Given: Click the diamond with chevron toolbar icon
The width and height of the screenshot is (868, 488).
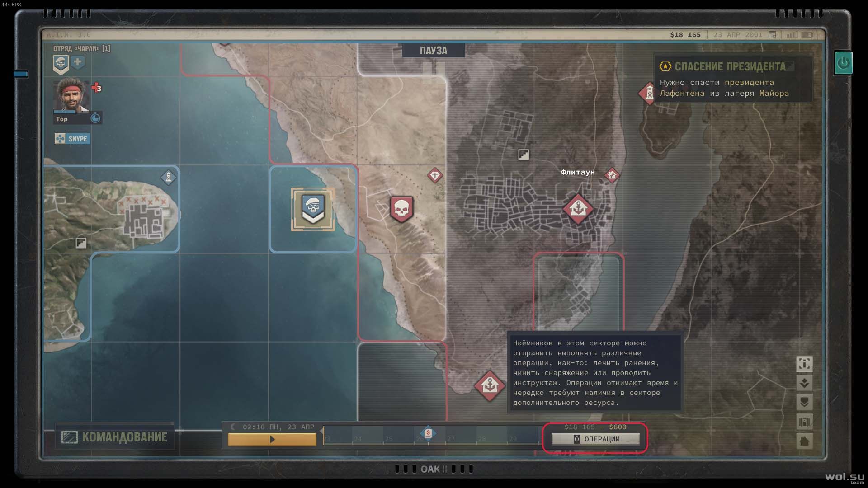Looking at the screenshot, I should [804, 383].
